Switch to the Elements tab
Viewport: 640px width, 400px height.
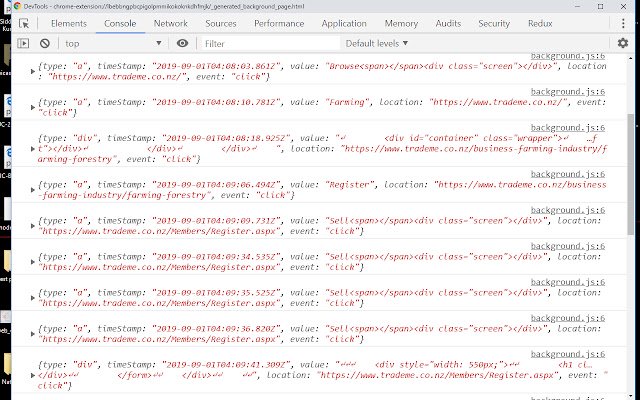pos(69,24)
